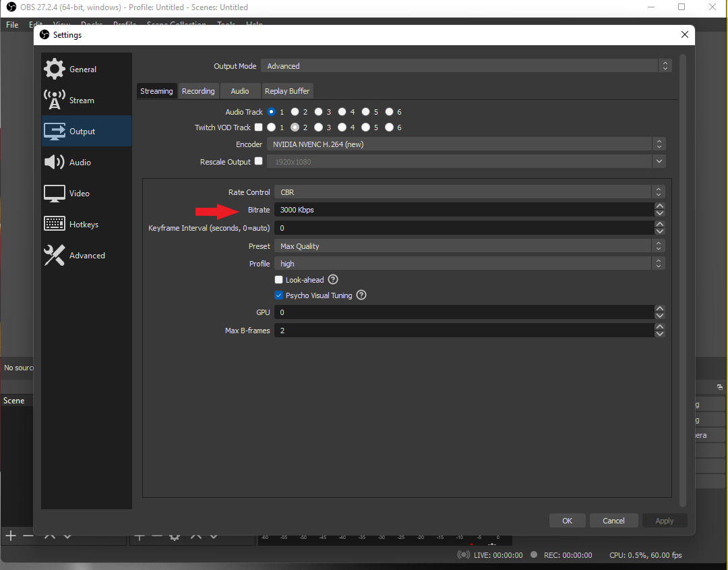Click the LIVE broadcast status icon
728x570 pixels.
pos(463,554)
